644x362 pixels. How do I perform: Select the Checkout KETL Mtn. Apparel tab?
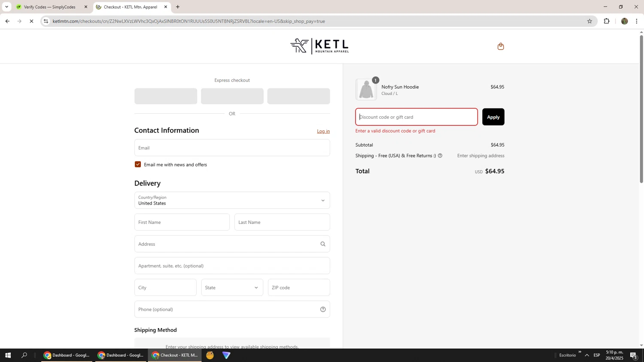click(x=131, y=7)
